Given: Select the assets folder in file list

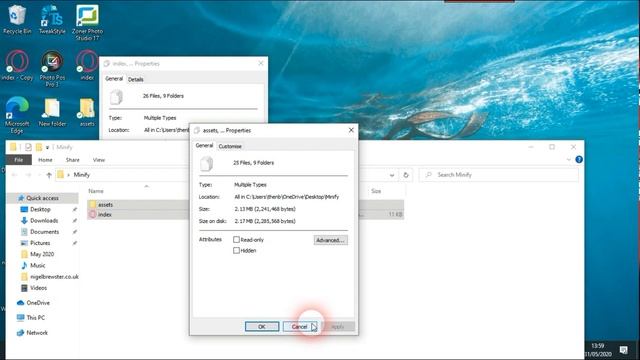Looking at the screenshot, I should coord(105,204).
